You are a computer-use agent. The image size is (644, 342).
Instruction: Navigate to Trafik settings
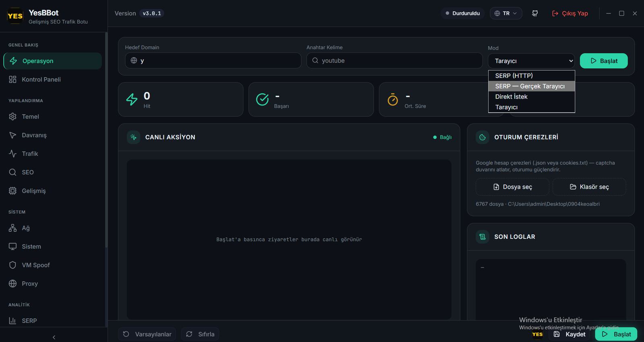tap(53, 153)
